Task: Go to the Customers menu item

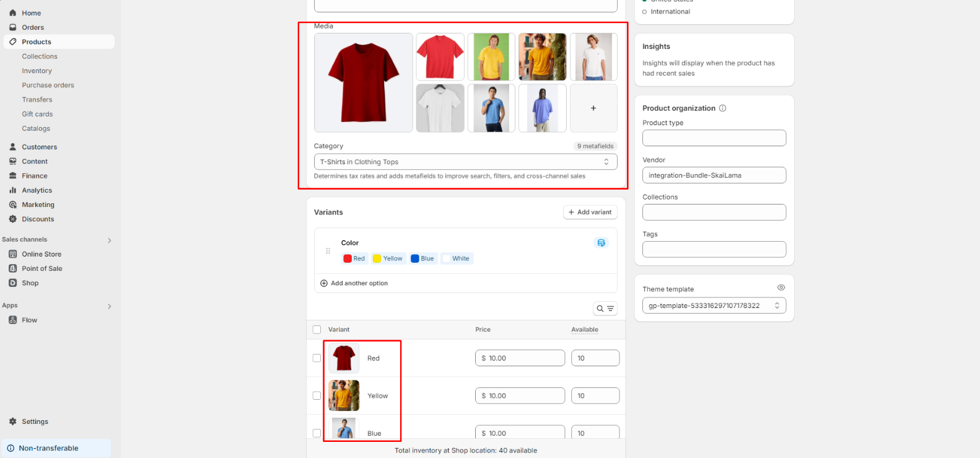Action: [39, 148]
